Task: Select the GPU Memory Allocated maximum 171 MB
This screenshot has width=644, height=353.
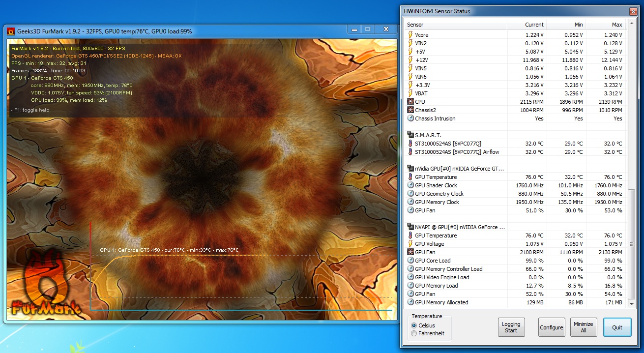Action: [x=613, y=302]
